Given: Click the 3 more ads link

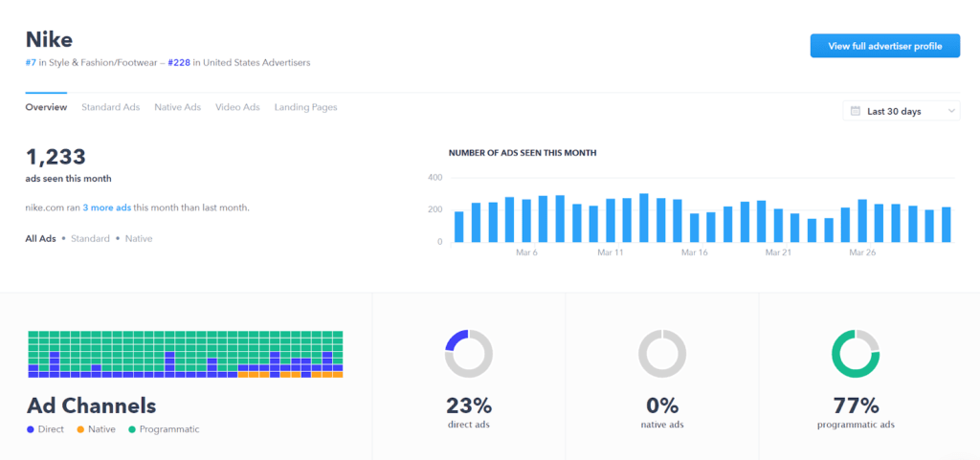Looking at the screenshot, I should [x=106, y=207].
